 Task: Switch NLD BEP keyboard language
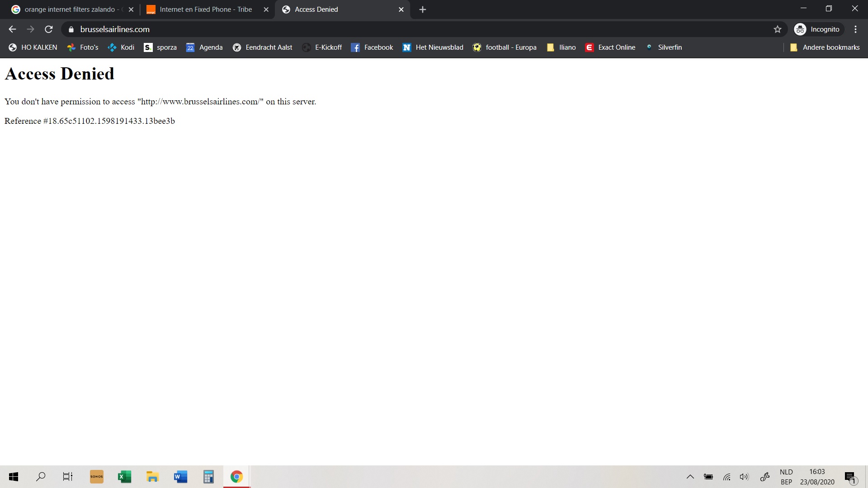[x=786, y=477]
